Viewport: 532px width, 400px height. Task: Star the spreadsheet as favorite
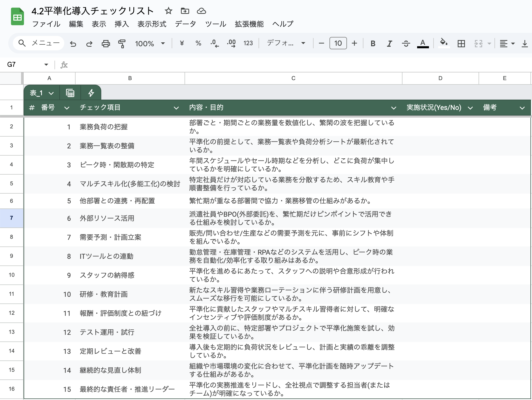[x=168, y=11]
